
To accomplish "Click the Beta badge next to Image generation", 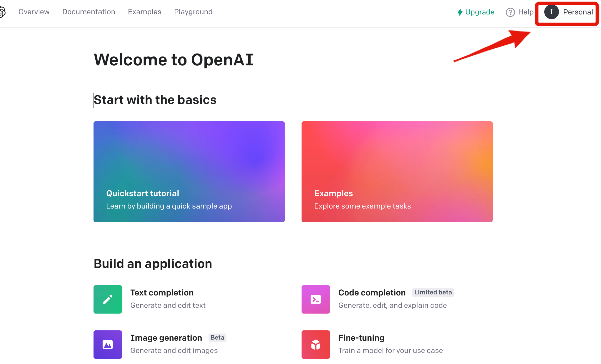I will [217, 337].
